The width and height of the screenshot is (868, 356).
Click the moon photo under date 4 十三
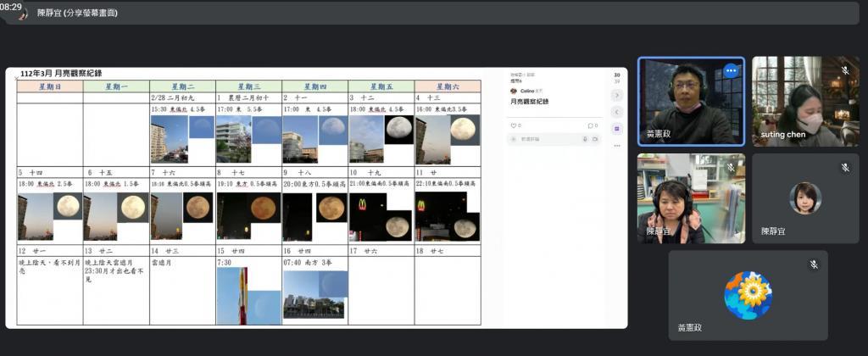click(463, 129)
